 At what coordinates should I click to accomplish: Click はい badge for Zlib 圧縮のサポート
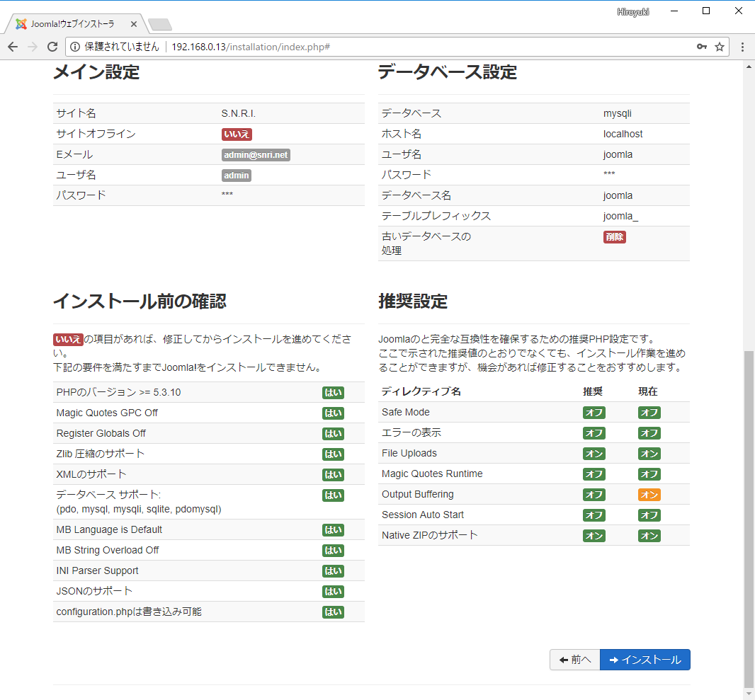point(333,454)
